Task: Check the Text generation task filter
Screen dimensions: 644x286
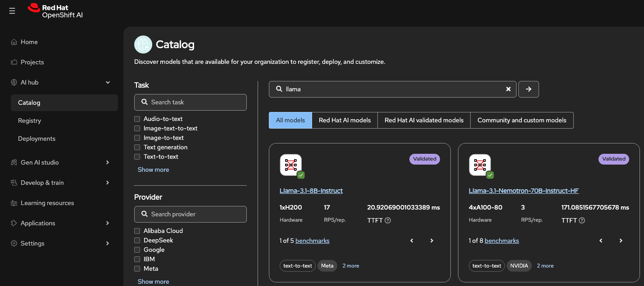Action: pos(137,147)
